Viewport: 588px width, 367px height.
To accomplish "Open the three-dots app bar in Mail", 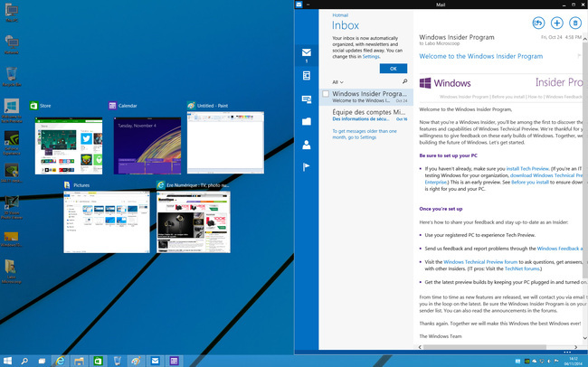I will (x=567, y=352).
